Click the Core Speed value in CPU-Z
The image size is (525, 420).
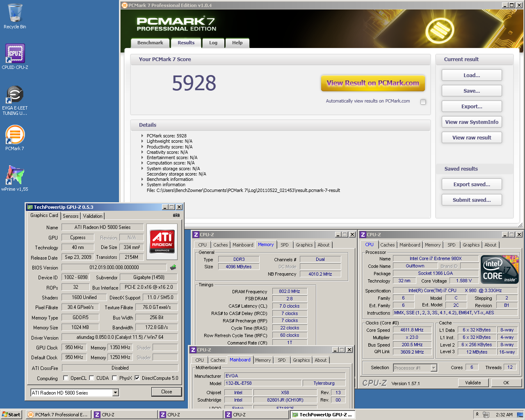pyautogui.click(x=412, y=330)
